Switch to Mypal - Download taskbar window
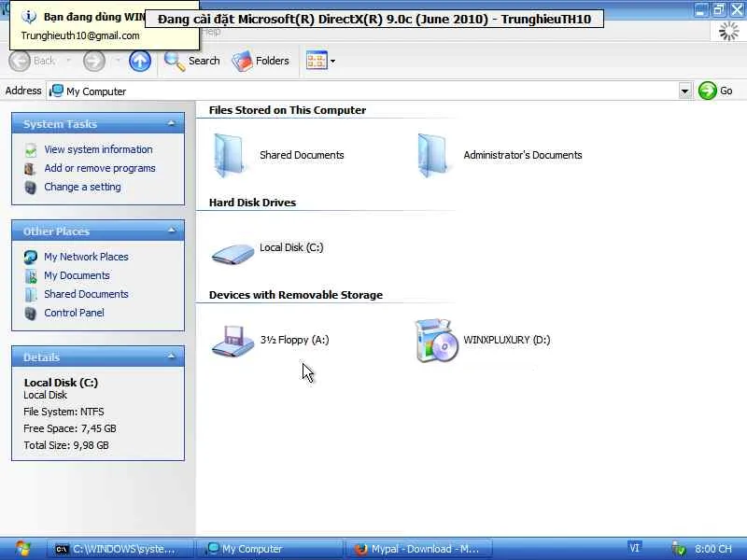747x560 pixels. pyautogui.click(x=419, y=549)
